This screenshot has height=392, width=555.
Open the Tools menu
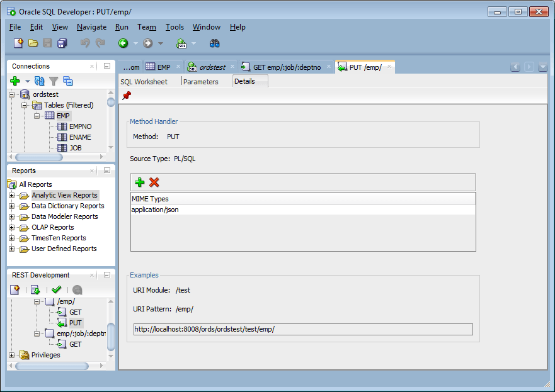(x=175, y=27)
